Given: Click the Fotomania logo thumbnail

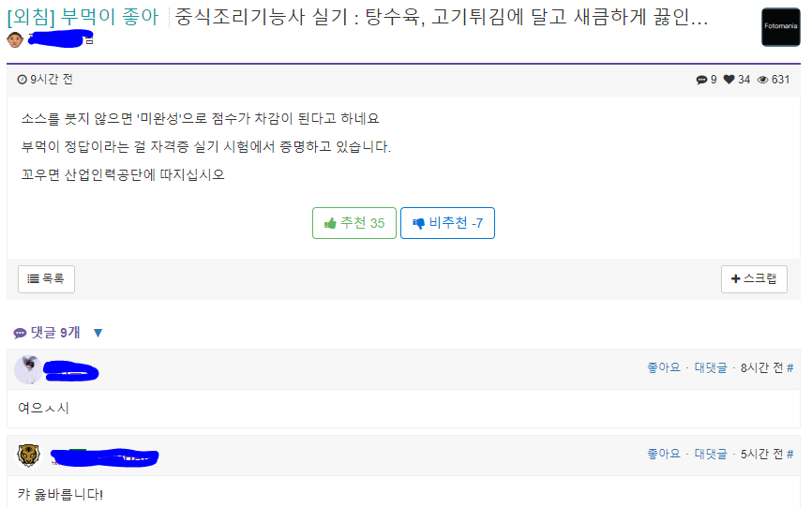Looking at the screenshot, I should tap(781, 26).
